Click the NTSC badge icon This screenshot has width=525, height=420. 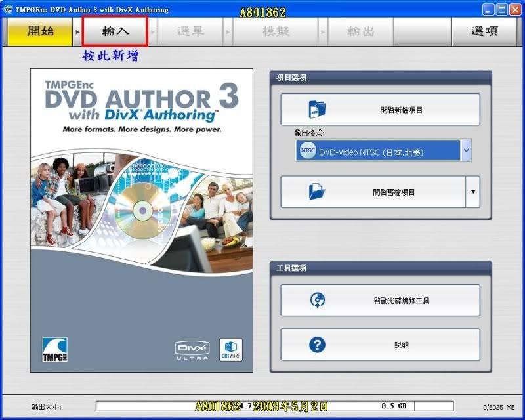[x=307, y=151]
